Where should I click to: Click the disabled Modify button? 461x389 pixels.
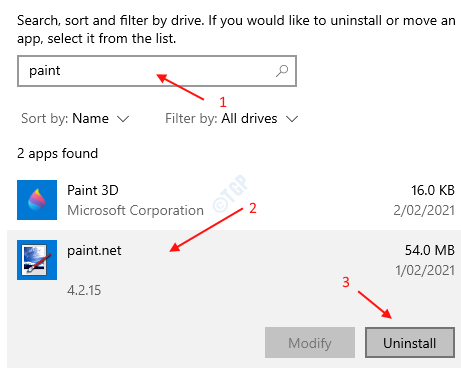[x=310, y=343]
